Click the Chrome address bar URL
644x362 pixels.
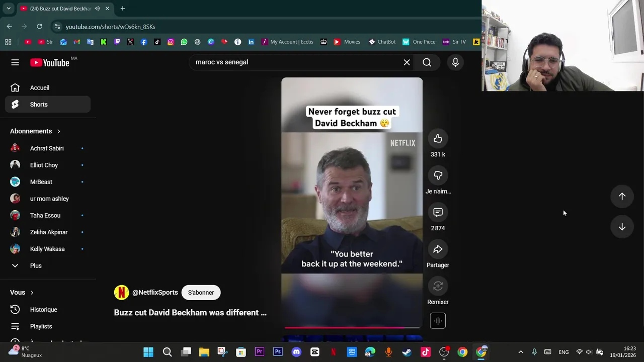coord(110,27)
